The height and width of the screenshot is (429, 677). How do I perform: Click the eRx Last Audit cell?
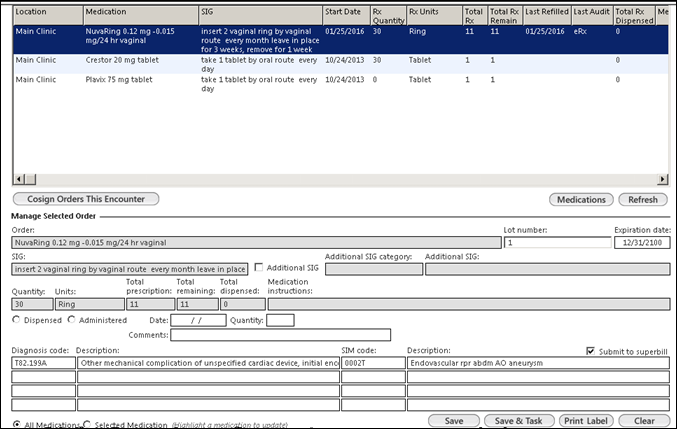pyautogui.click(x=580, y=32)
